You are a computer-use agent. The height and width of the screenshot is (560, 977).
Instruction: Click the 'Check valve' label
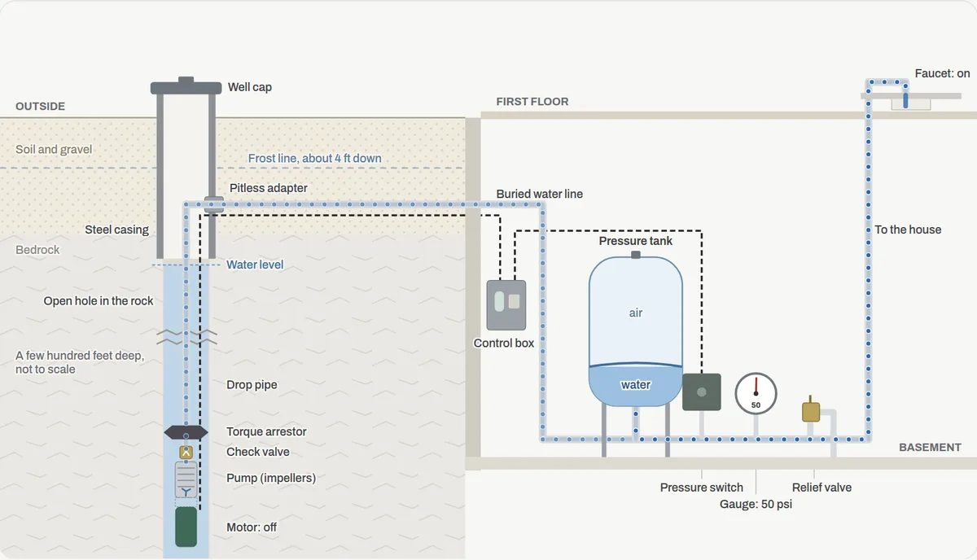[258, 452]
